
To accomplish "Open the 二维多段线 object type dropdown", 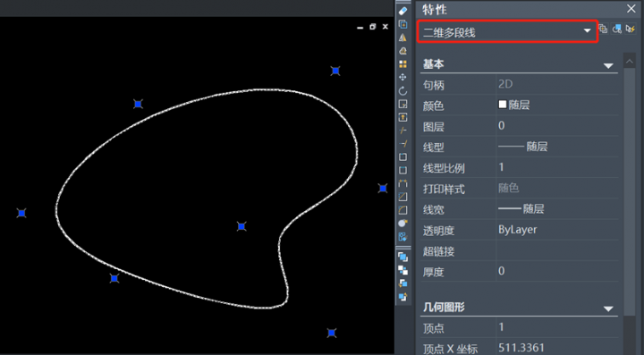I will coord(507,31).
